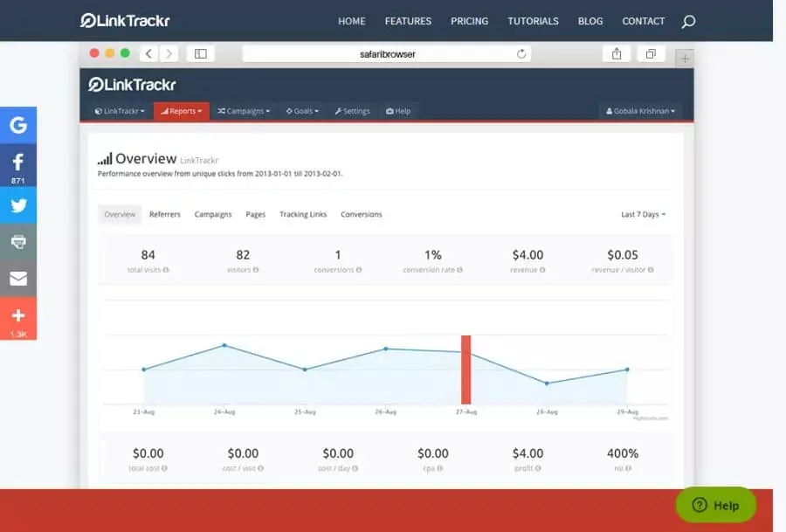Click the search magnifier icon in top navigation
The height and width of the screenshot is (532, 786).
(688, 22)
